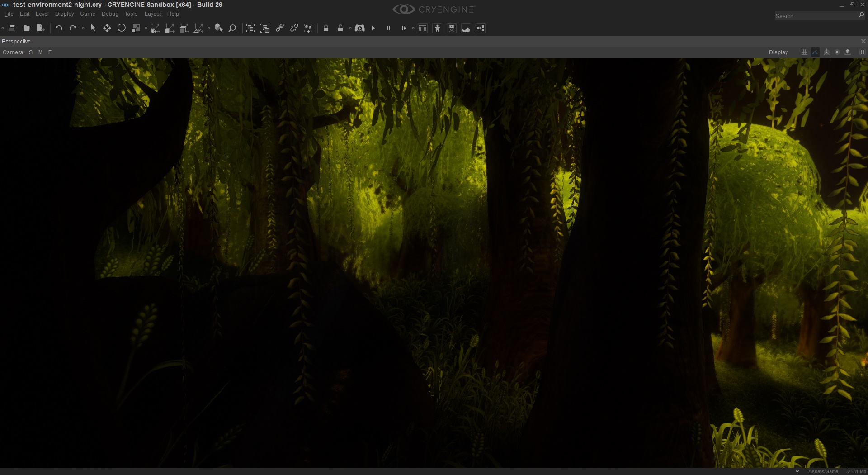Click the Search input field

816,16
